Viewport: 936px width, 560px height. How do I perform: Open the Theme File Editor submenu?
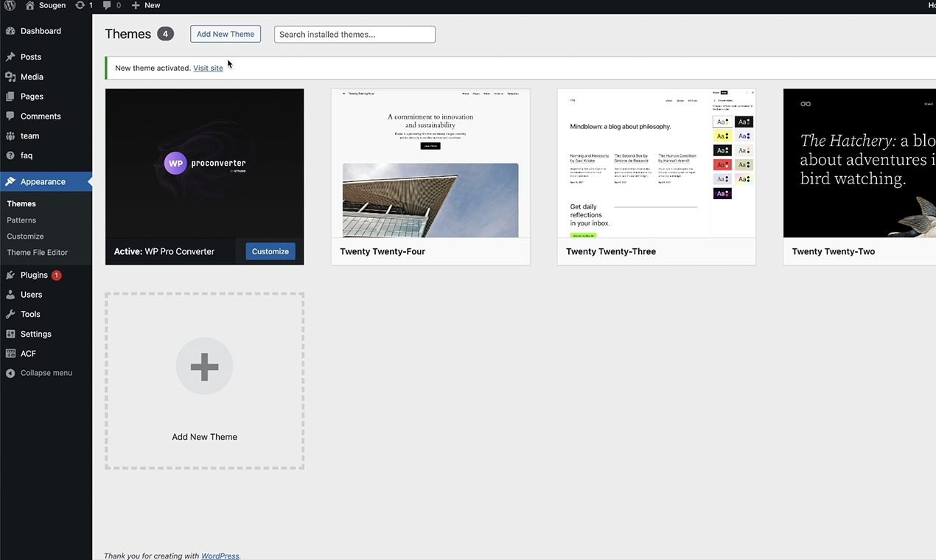(37, 252)
